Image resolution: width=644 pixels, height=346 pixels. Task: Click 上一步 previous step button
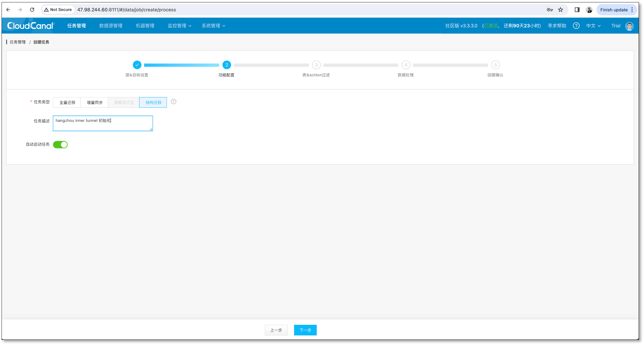(x=276, y=330)
